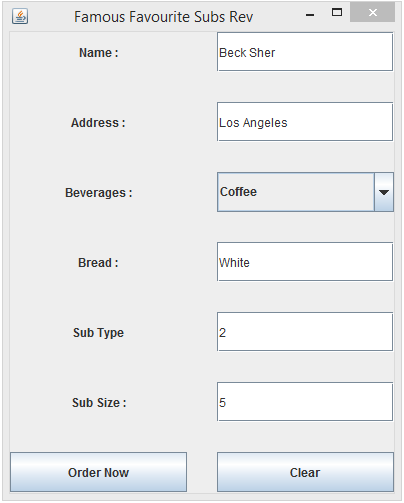Image resolution: width=404 pixels, height=503 pixels.
Task: Open the Beverages combo box showing Coffee
Action: [x=305, y=192]
